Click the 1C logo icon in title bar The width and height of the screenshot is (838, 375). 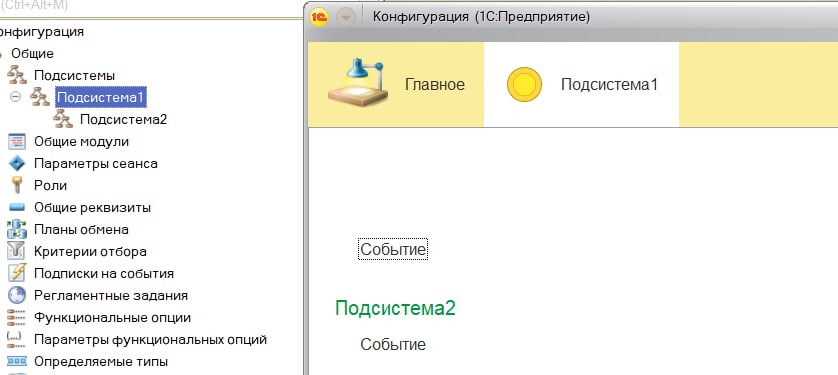319,18
